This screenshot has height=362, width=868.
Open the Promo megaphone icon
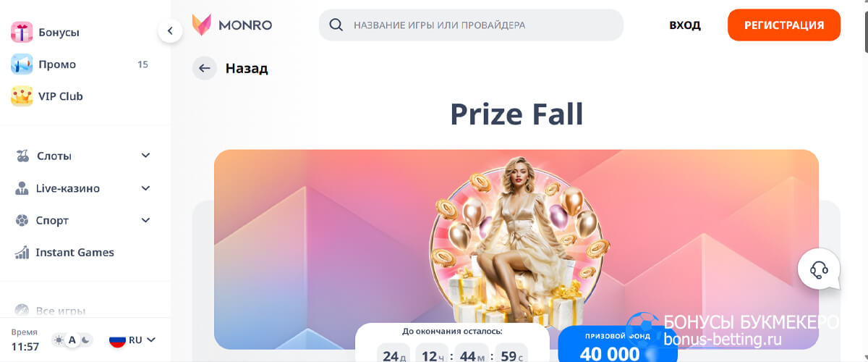pos(22,64)
